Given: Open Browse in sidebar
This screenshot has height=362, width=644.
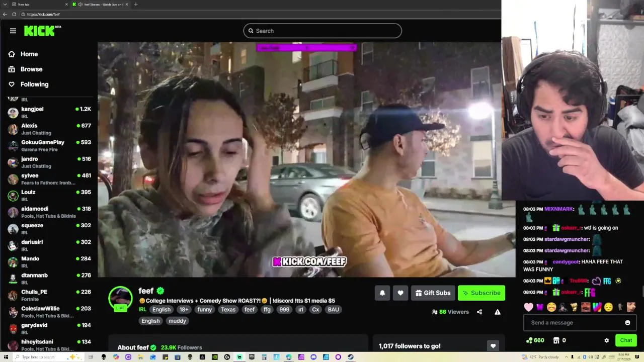Looking at the screenshot, I should coord(25,69).
